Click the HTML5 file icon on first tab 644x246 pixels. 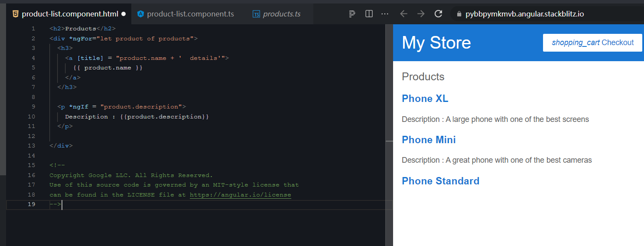point(16,14)
